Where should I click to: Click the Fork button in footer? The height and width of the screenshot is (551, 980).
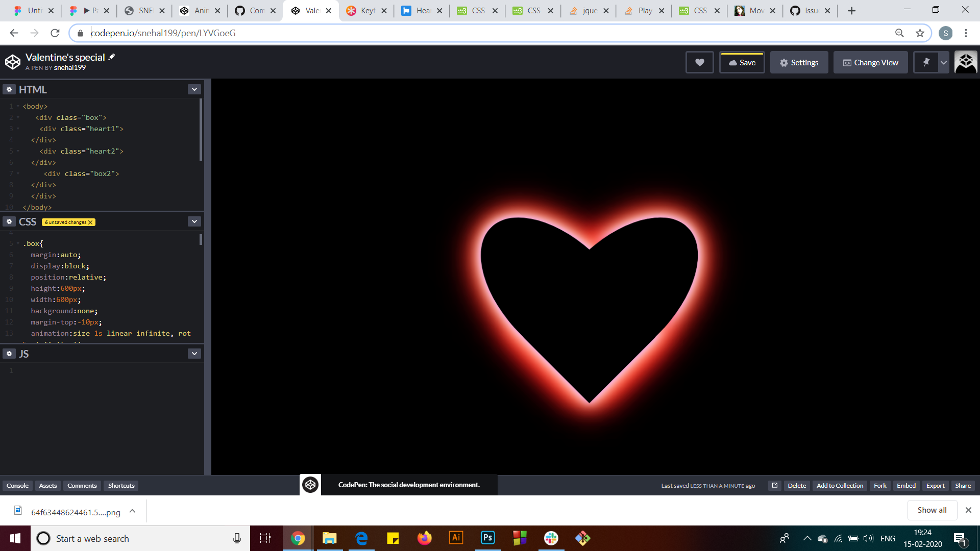coord(880,485)
